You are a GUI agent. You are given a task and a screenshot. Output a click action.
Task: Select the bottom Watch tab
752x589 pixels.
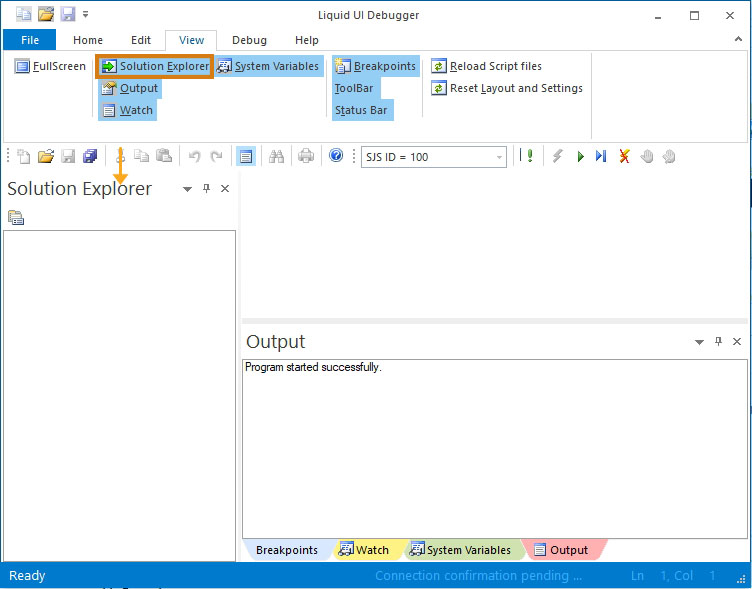point(370,550)
